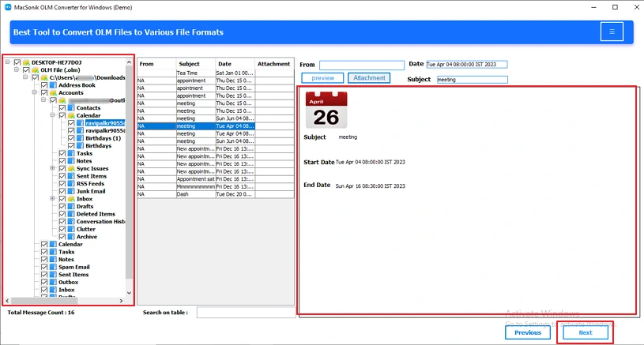The width and height of the screenshot is (644, 345).
Task: Click the Spam Email folder icon
Action: point(53,267)
